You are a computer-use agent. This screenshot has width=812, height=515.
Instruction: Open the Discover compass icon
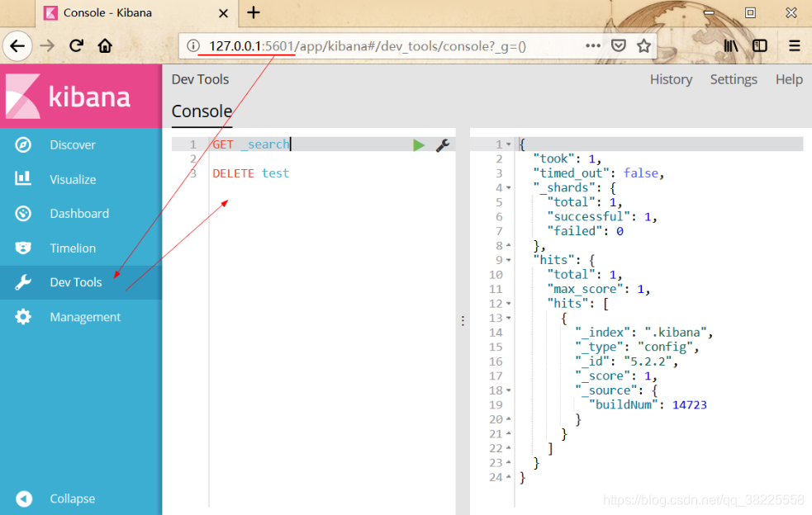point(23,145)
